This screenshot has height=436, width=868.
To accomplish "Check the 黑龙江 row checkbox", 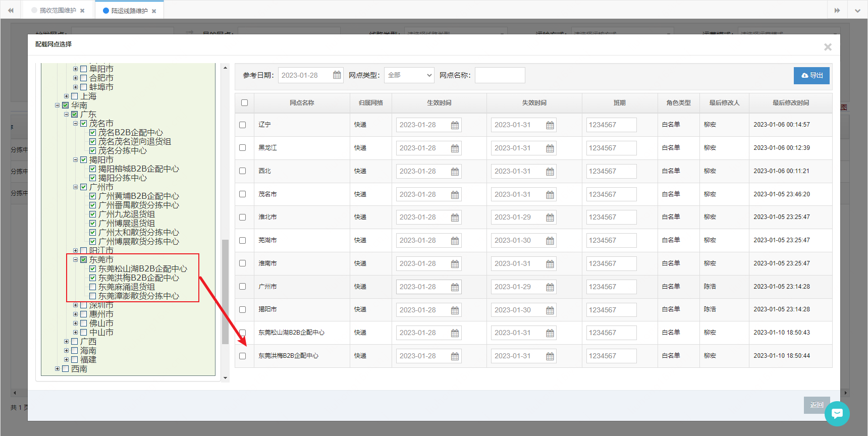I will (243, 148).
